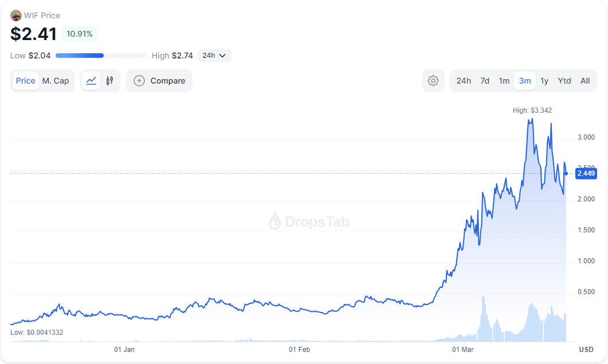Click the 3.000 y-axis label

coord(586,137)
